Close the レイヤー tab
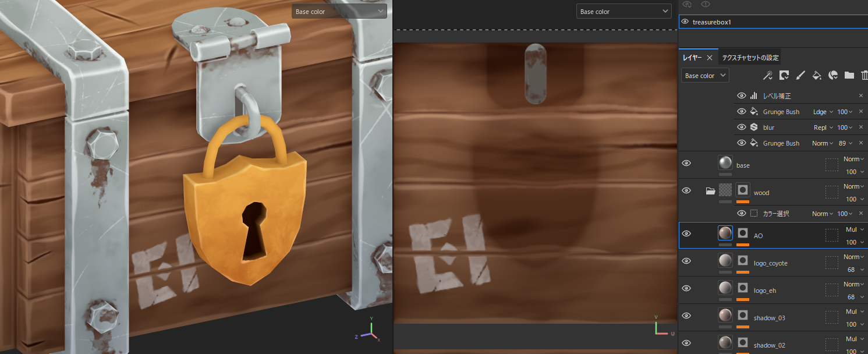 710,58
